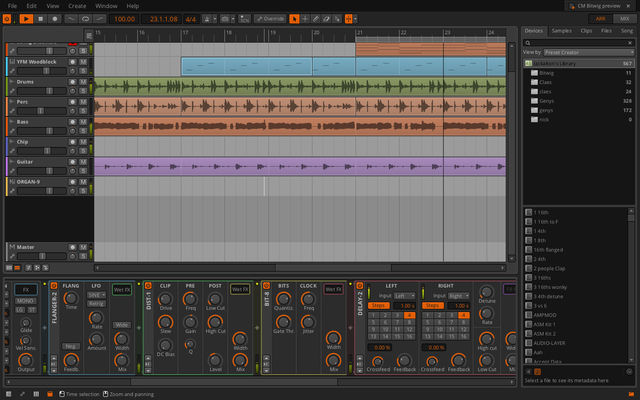Arm record on the Chip track
This screenshot has width=640, height=400.
point(73,142)
